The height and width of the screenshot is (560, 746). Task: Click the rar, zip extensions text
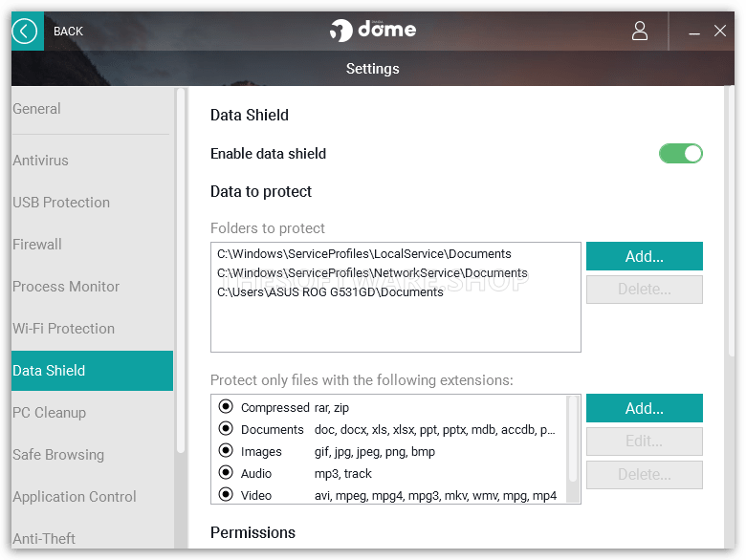click(332, 407)
